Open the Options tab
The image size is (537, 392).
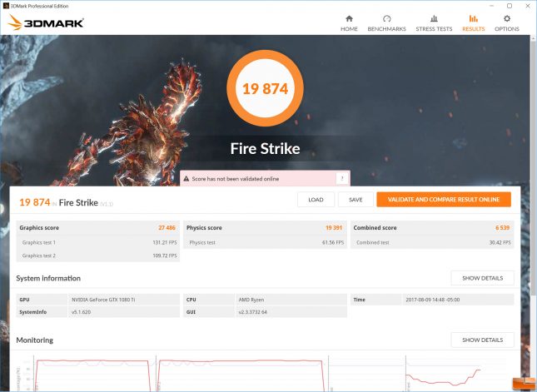[507, 23]
